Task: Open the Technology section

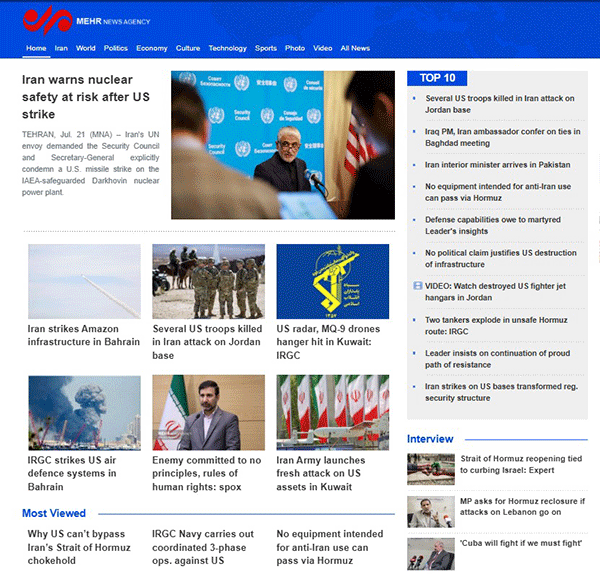Action: 228,48
